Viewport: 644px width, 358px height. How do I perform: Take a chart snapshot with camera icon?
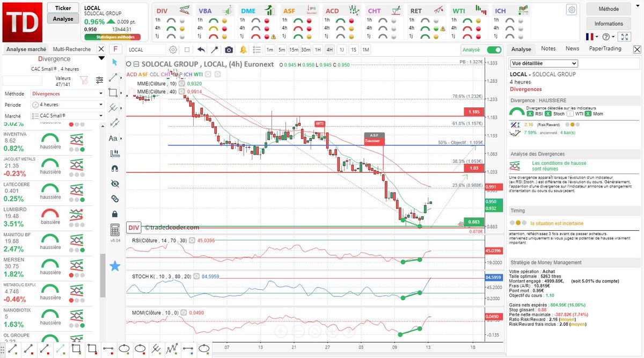(229, 49)
